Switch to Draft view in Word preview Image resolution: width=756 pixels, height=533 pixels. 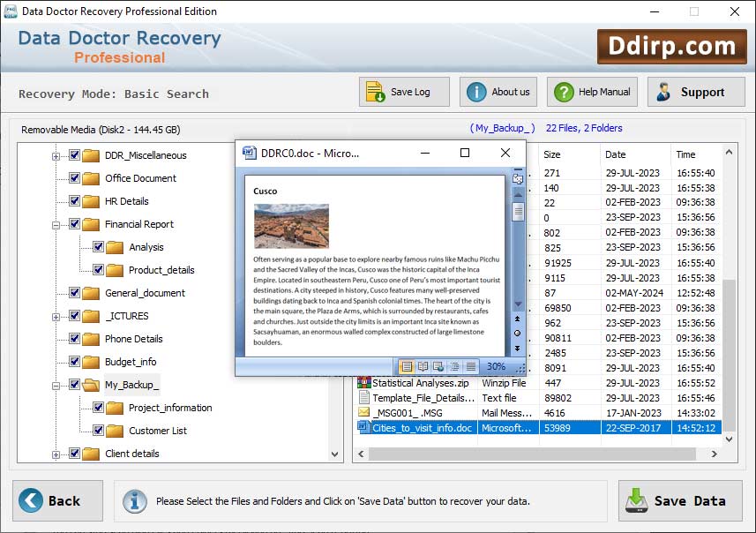[470, 366]
